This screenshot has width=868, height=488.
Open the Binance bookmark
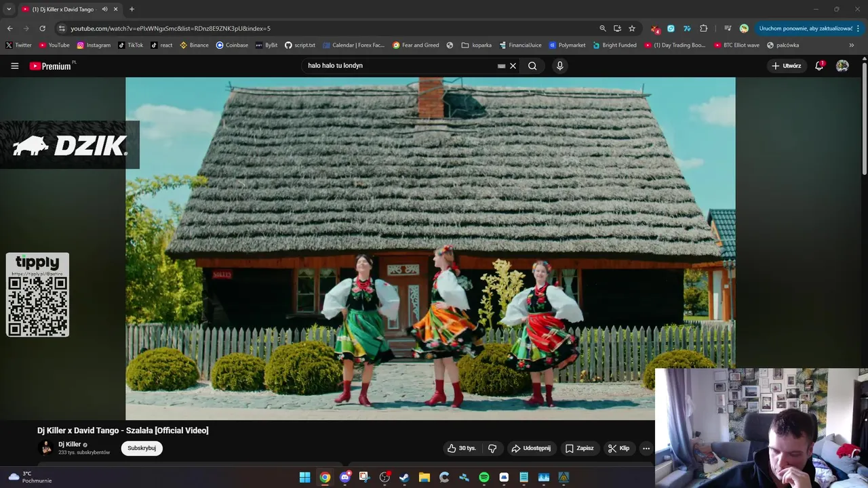(194, 45)
